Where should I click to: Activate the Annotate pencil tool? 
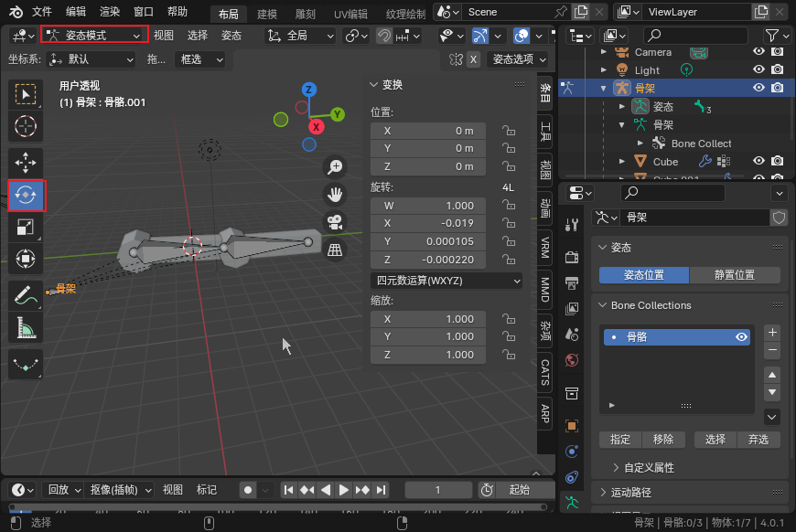tap(26, 295)
